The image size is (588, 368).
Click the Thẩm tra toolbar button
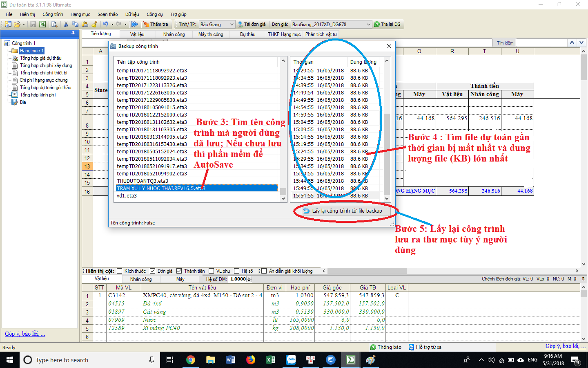156,25
